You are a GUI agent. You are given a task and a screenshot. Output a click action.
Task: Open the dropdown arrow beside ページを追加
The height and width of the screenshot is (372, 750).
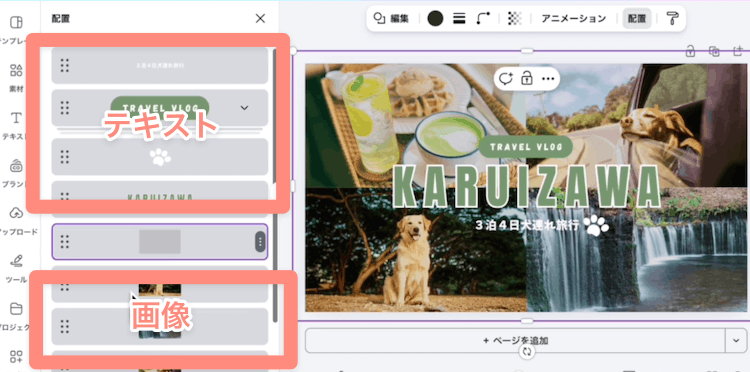(x=736, y=340)
